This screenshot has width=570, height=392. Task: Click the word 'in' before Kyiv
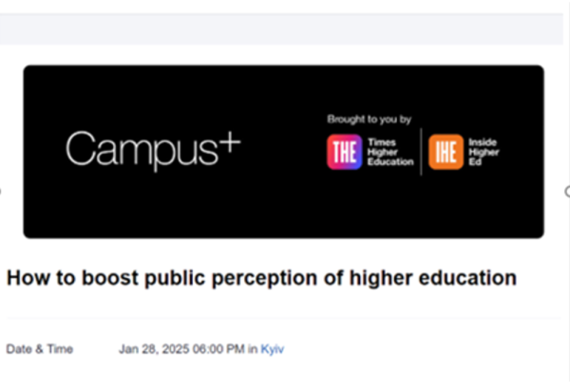pyautogui.click(x=253, y=349)
